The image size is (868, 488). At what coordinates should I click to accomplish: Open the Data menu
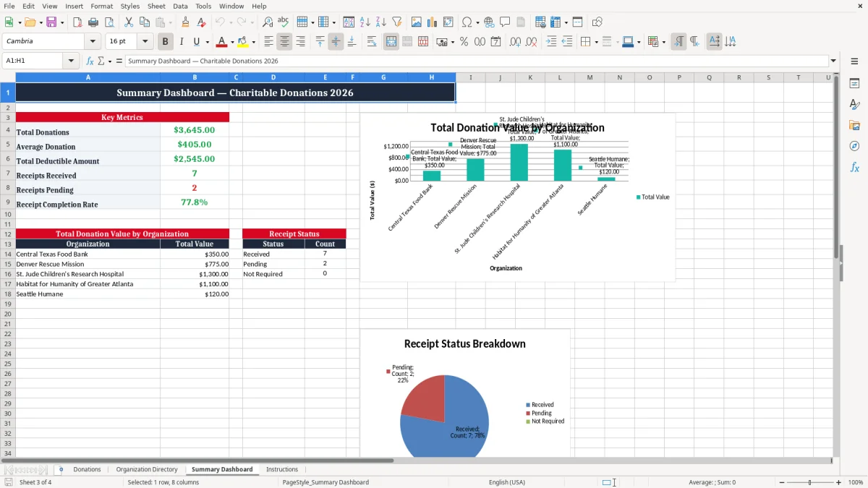[x=180, y=7]
